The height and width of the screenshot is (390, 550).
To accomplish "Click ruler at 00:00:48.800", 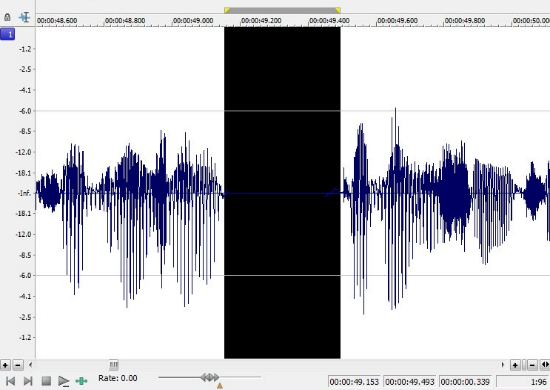I will (x=125, y=21).
